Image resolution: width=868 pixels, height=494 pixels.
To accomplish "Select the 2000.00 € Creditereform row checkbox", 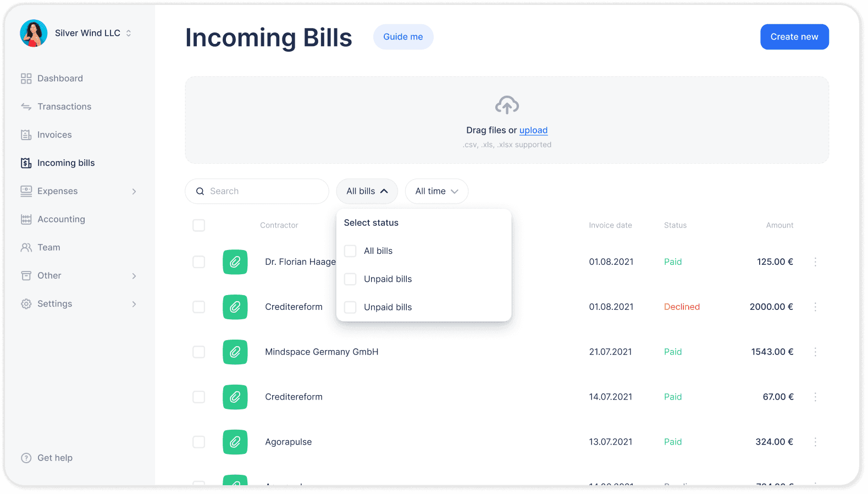I will tap(199, 307).
